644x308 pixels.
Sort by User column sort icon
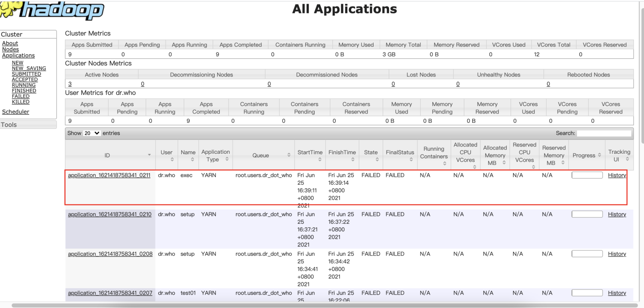[x=172, y=160]
